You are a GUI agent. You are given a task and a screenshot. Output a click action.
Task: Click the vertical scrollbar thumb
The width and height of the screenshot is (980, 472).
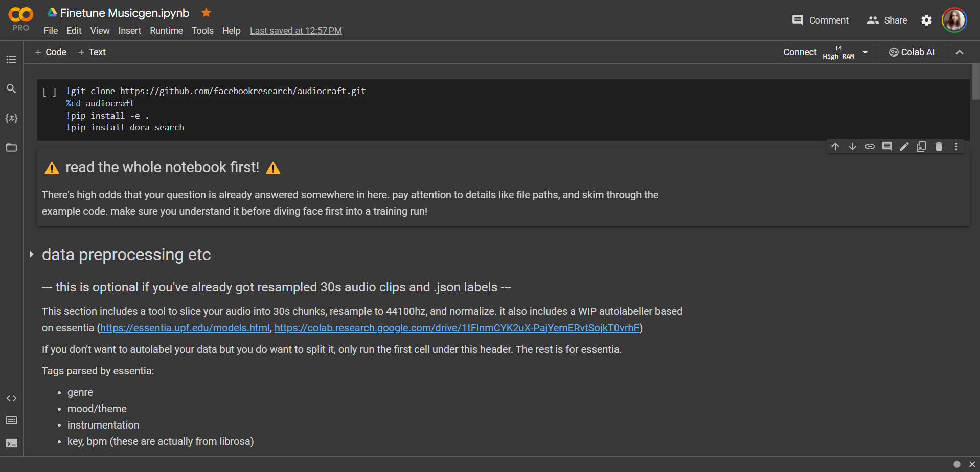(x=975, y=82)
